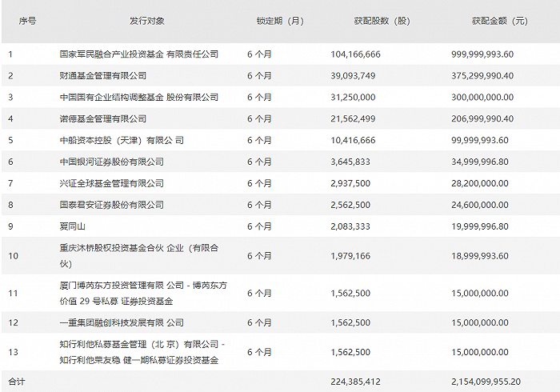Select total shares 224,385,412
Viewport: 560px width, 392px height.
[355, 382]
